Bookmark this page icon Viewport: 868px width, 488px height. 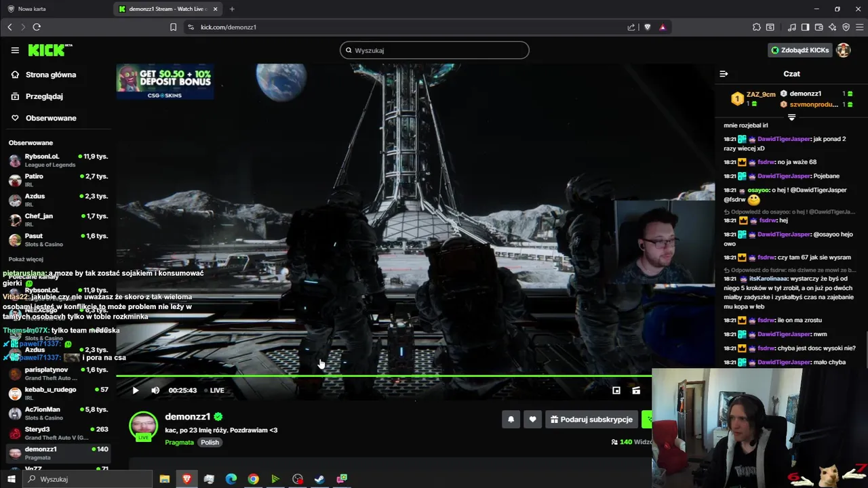[x=173, y=27]
